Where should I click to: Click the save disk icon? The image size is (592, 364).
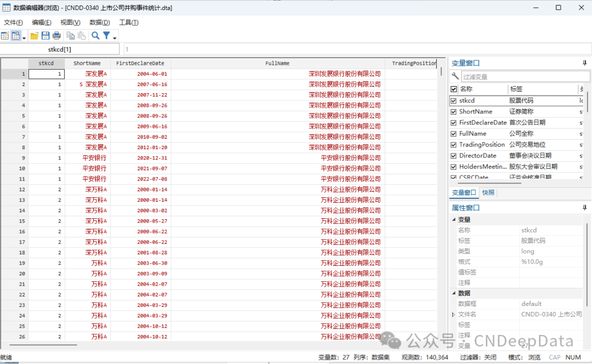point(45,36)
